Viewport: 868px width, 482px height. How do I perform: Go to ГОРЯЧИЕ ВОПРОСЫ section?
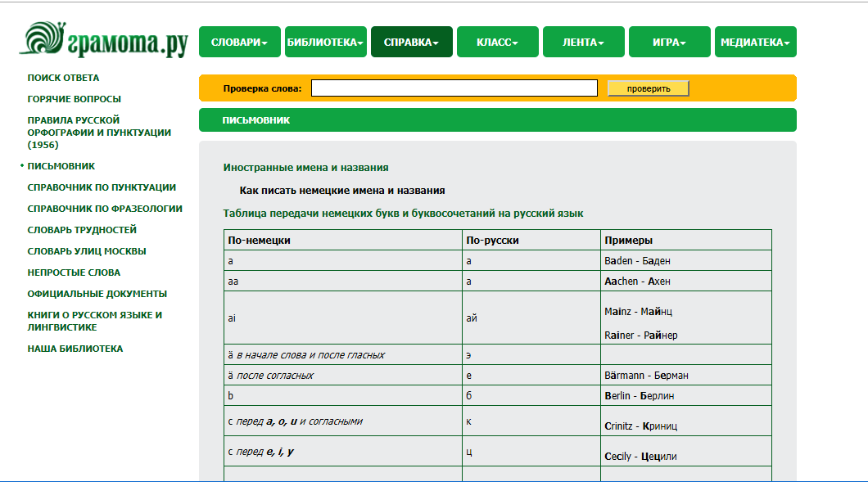point(75,99)
